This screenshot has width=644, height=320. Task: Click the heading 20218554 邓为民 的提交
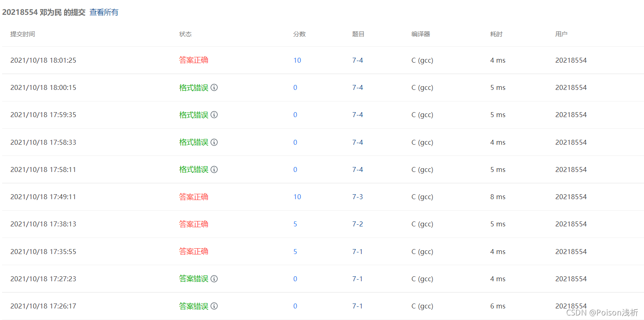pyautogui.click(x=44, y=12)
